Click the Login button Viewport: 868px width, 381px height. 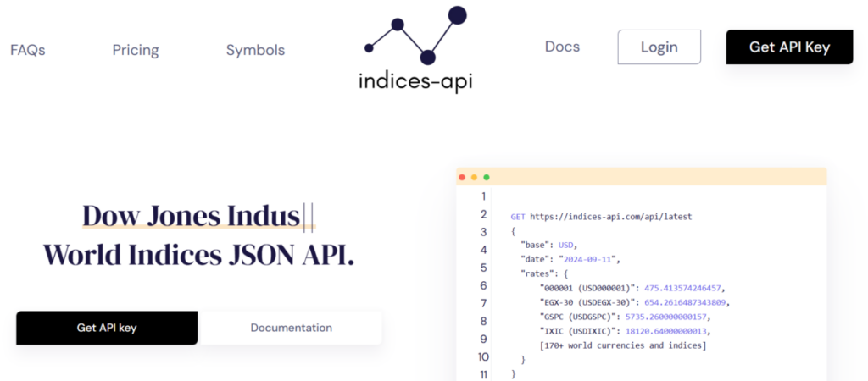pyautogui.click(x=659, y=47)
